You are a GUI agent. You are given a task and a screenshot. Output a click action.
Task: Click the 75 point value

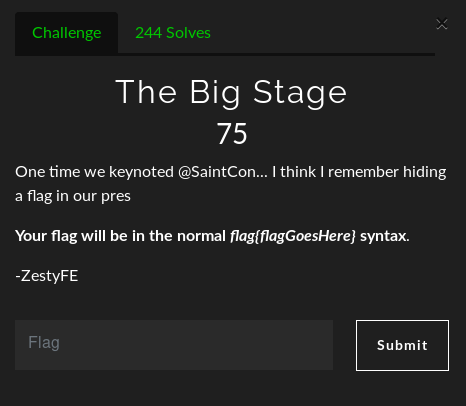point(232,133)
